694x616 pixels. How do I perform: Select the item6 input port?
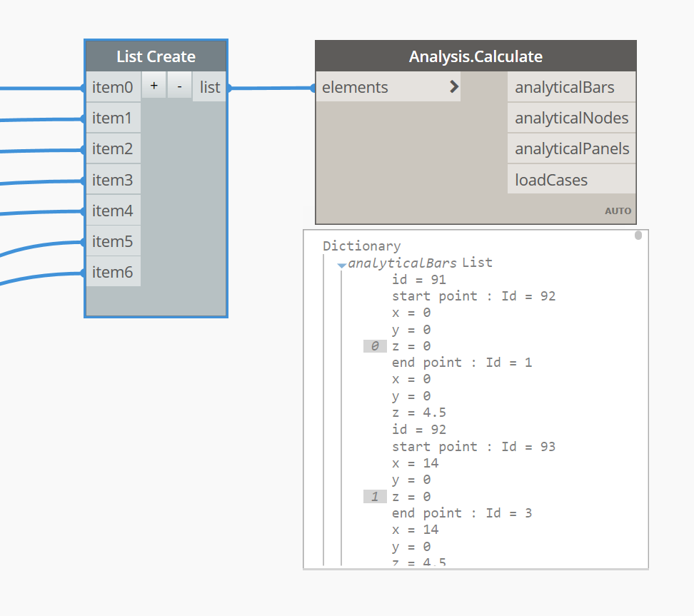[x=113, y=272]
